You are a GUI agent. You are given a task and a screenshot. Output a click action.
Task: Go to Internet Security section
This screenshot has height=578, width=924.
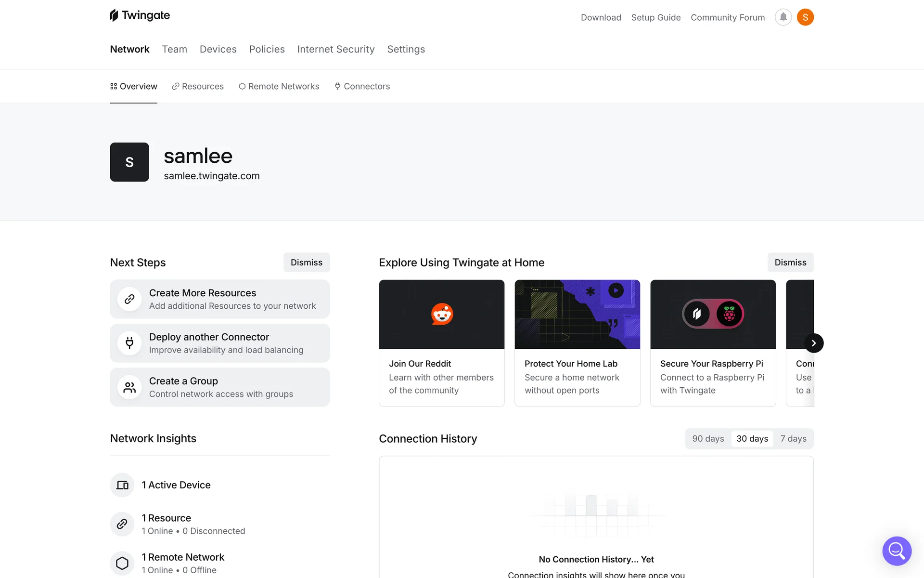coord(336,49)
